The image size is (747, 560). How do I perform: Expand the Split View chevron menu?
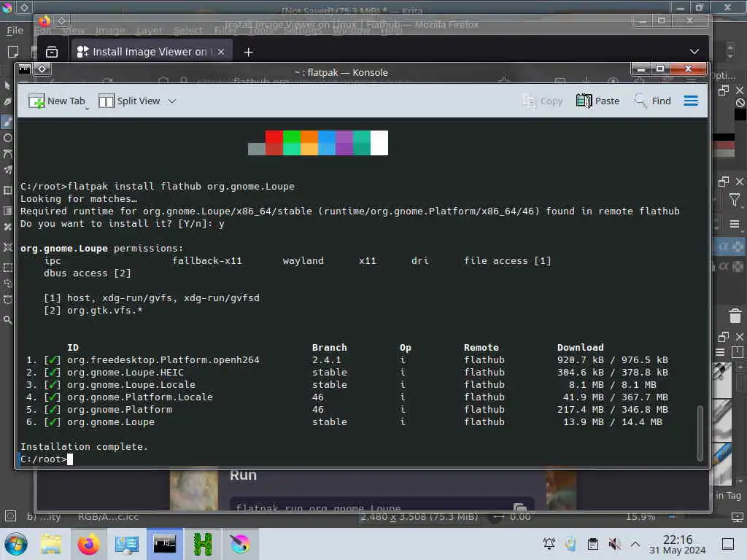click(x=172, y=101)
